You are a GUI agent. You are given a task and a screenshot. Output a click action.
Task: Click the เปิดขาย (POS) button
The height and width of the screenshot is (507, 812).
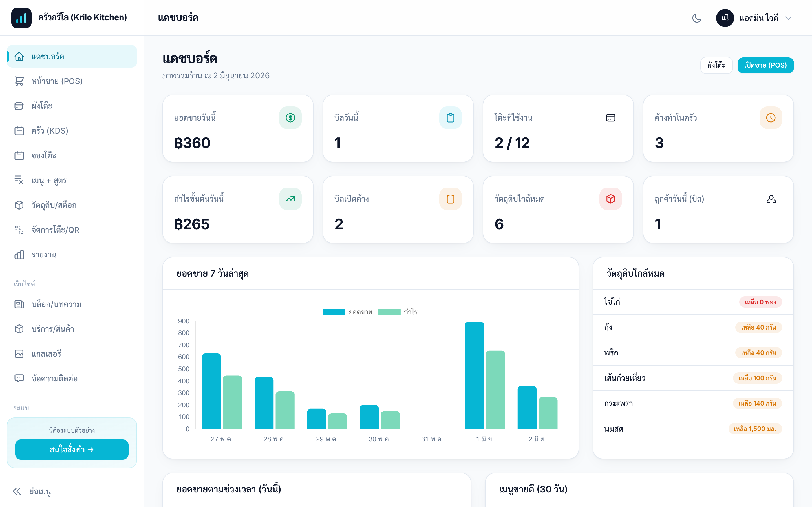point(765,65)
